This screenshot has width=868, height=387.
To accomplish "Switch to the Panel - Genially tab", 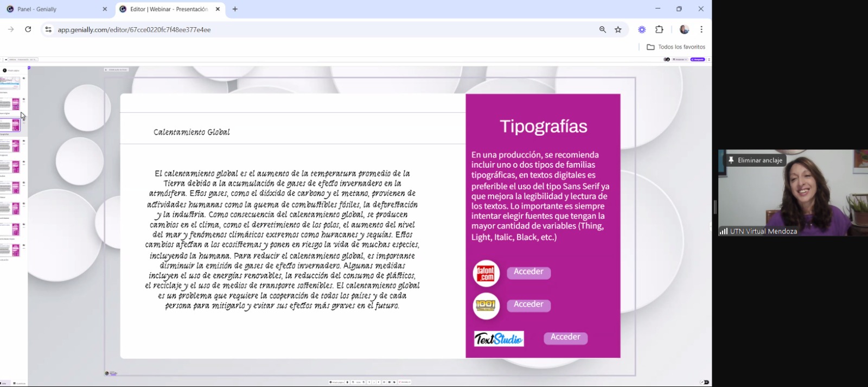I will (56, 9).
